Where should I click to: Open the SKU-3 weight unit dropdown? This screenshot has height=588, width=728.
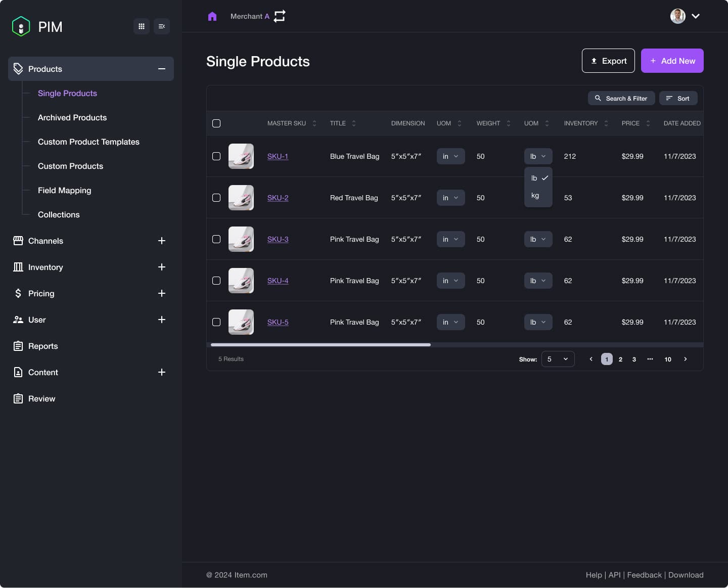tap(538, 239)
